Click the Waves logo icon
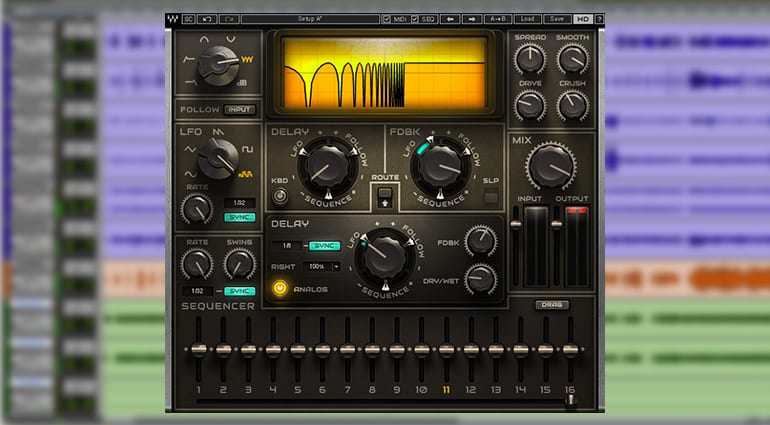The height and width of the screenshot is (425, 770). (172, 19)
